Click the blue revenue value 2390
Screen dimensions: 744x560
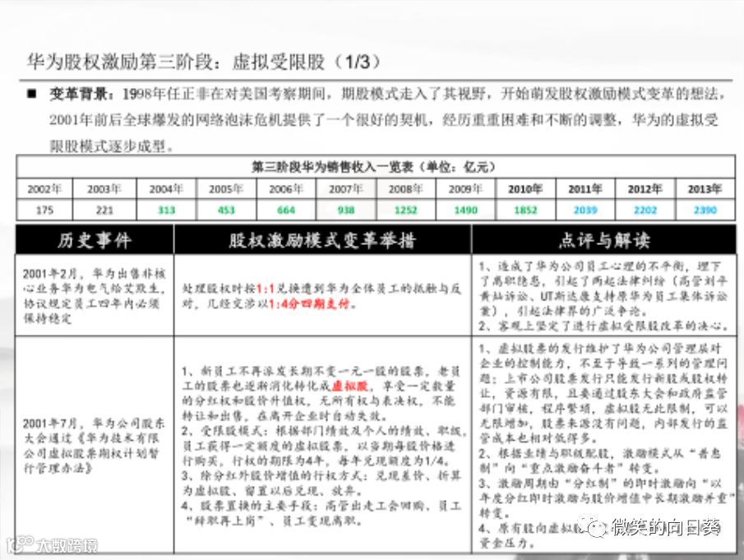click(x=705, y=210)
